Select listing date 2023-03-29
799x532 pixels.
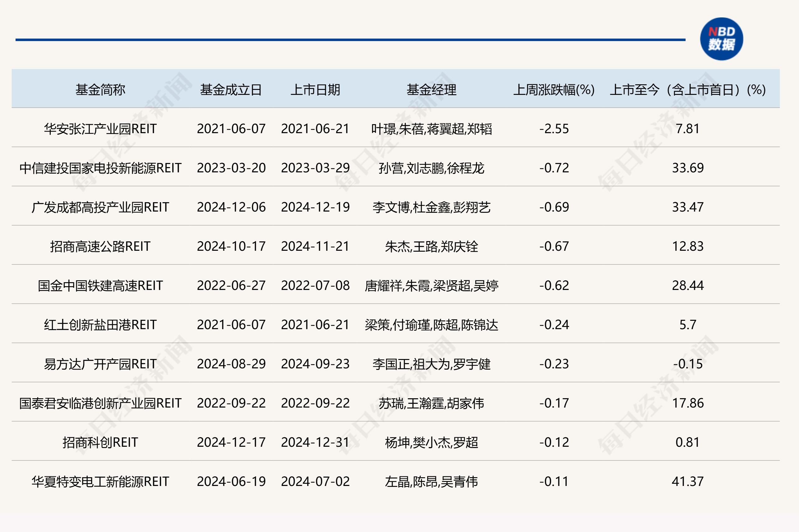pyautogui.click(x=315, y=168)
